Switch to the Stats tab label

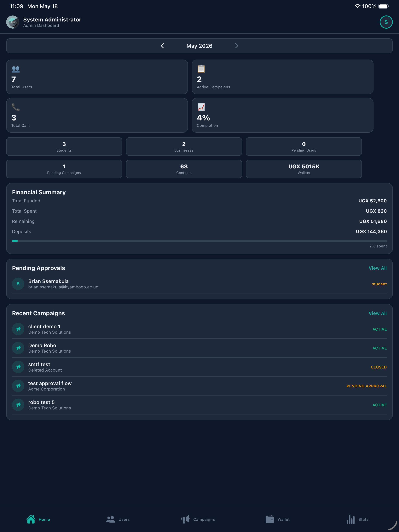click(363, 519)
